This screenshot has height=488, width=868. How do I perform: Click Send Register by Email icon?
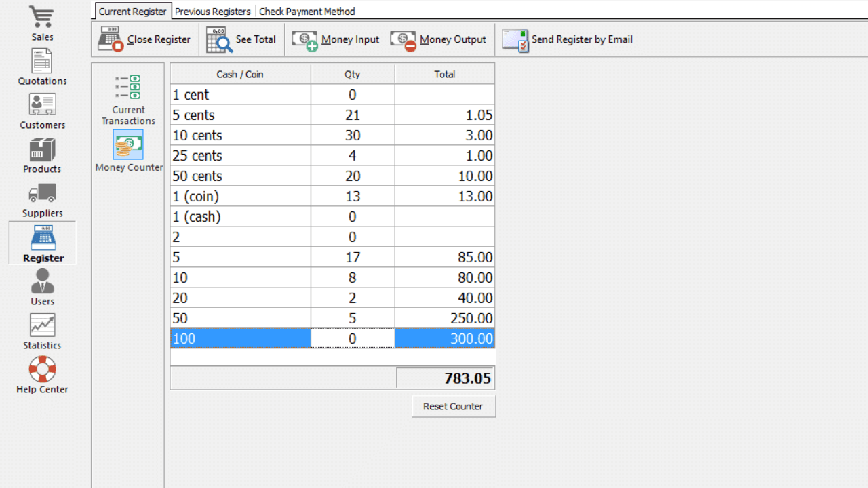515,40
